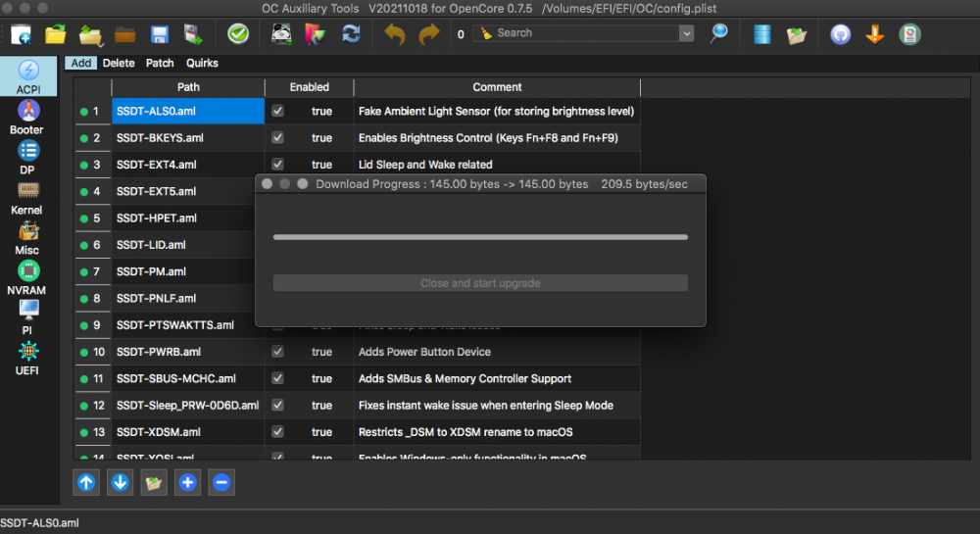980x534 pixels.
Task: Mount ESP using the disk drive icon
Action: pos(281,33)
